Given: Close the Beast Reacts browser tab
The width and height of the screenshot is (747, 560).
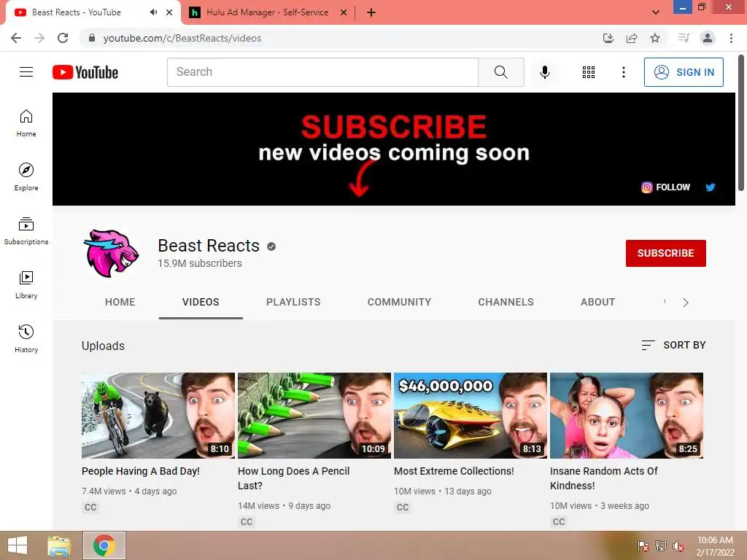Looking at the screenshot, I should pos(169,12).
